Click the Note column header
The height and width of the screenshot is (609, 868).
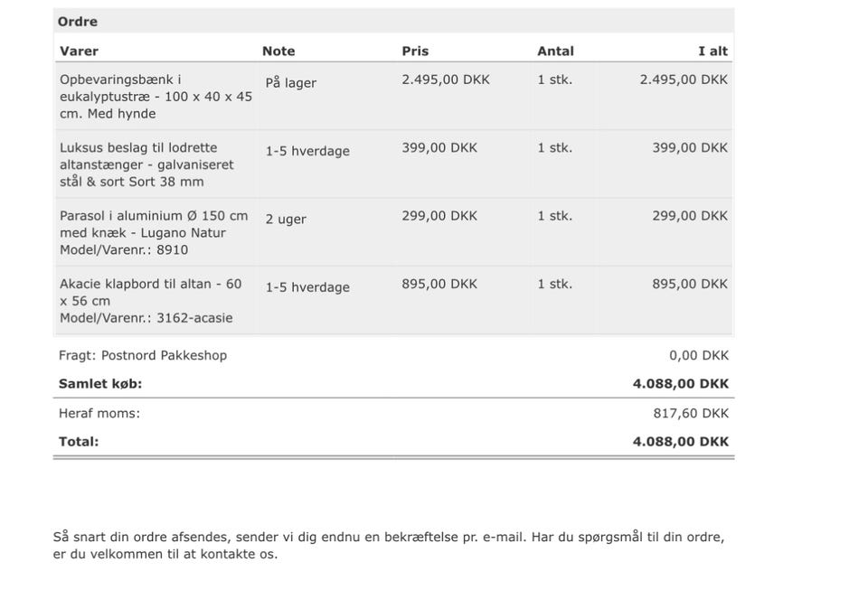tap(278, 52)
